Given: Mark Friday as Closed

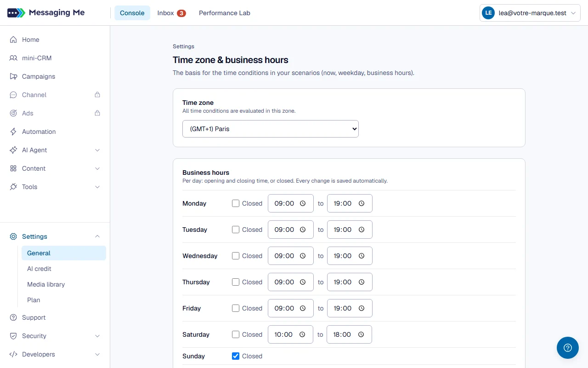Looking at the screenshot, I should 236,308.
